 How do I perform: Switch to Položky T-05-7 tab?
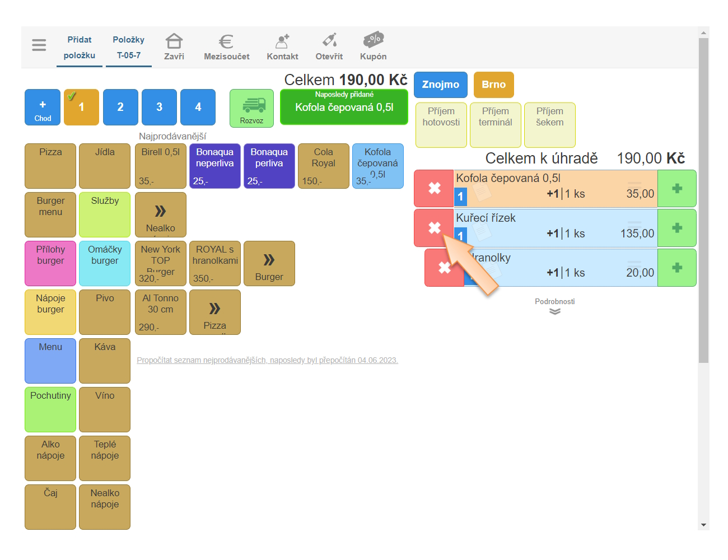coord(129,48)
